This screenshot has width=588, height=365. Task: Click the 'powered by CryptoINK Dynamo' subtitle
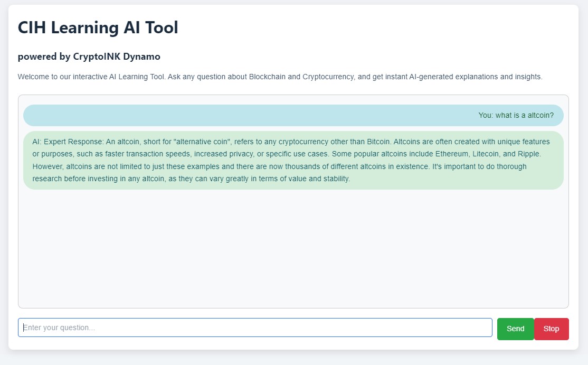point(89,57)
